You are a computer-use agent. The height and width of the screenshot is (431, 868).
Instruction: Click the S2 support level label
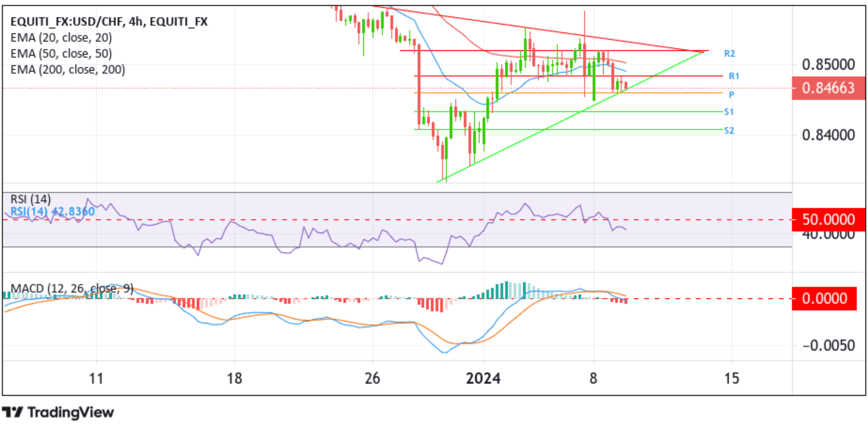coord(729,131)
